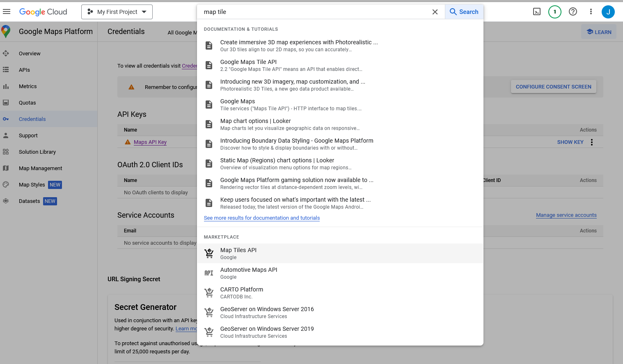Viewport: 623px width, 364px height.
Task: Open the user account avatar J
Action: (x=608, y=12)
